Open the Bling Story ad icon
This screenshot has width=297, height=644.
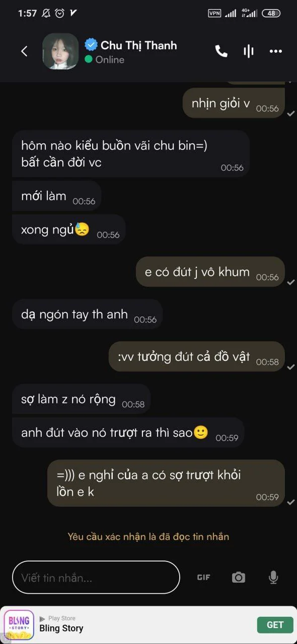[x=19, y=625]
